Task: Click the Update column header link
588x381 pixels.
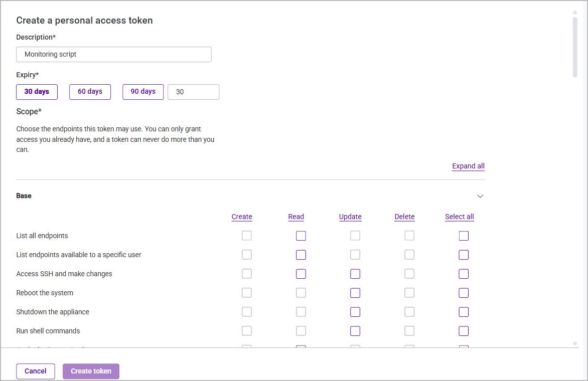Action: click(350, 217)
